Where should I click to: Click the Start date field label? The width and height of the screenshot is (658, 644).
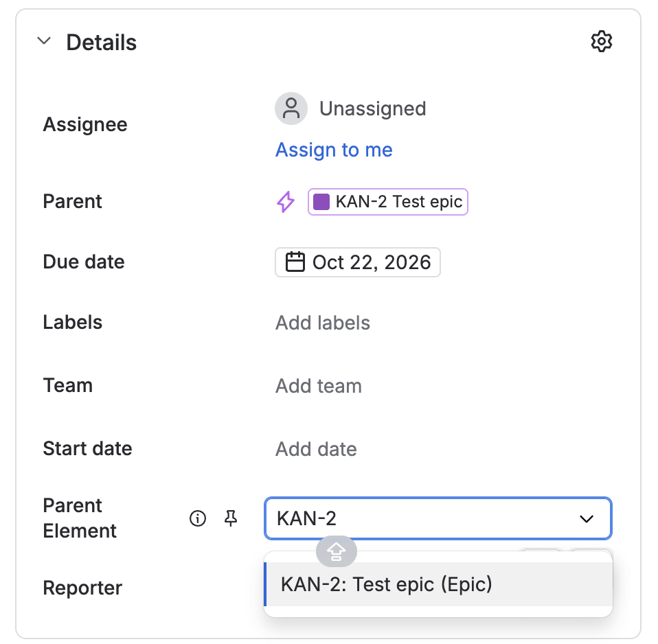coord(88,448)
